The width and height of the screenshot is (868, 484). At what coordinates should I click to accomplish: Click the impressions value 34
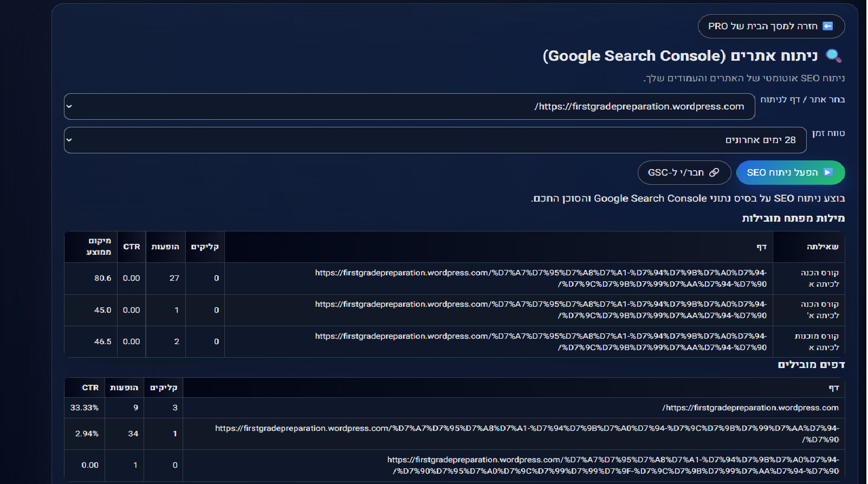(133, 434)
